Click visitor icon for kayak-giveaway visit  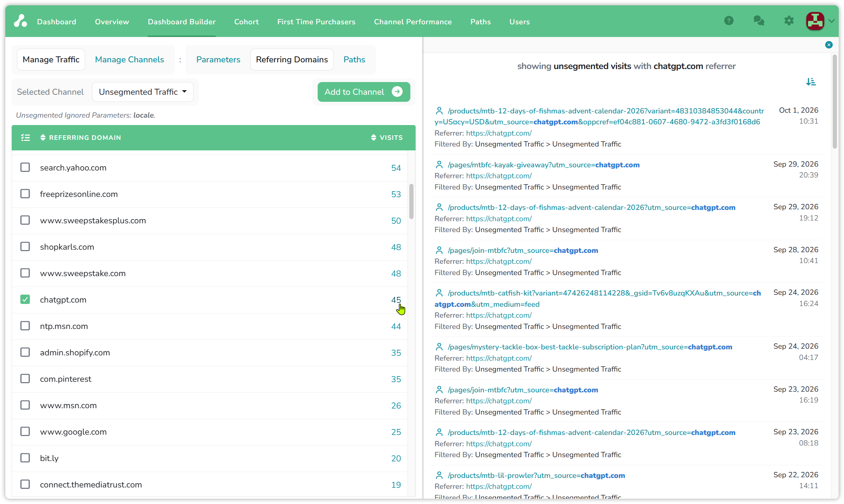(x=439, y=165)
